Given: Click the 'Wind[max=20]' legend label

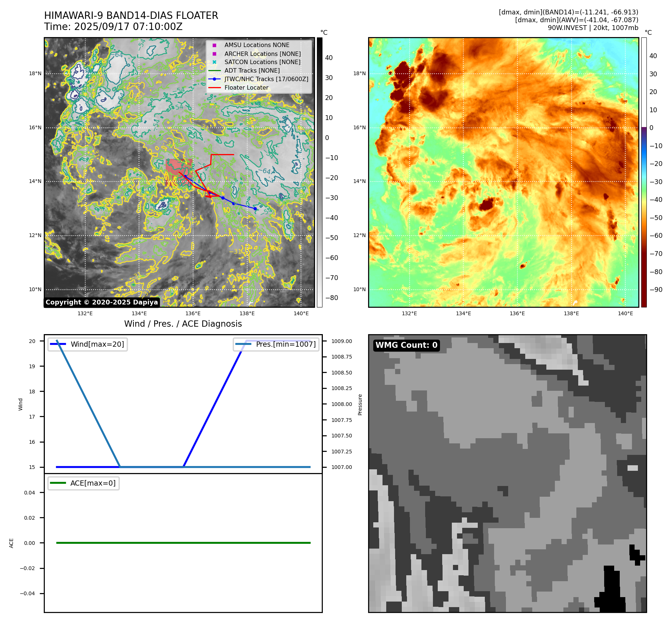Looking at the screenshot, I should tap(97, 344).
